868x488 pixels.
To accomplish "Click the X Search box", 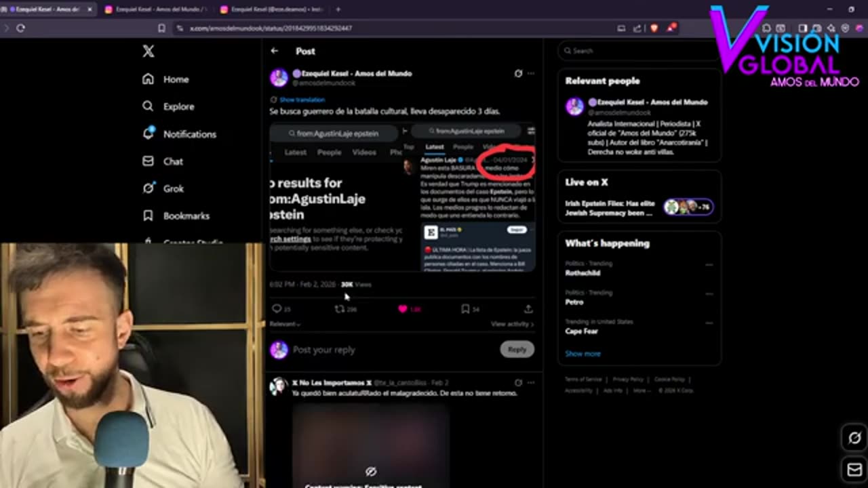I will click(639, 51).
